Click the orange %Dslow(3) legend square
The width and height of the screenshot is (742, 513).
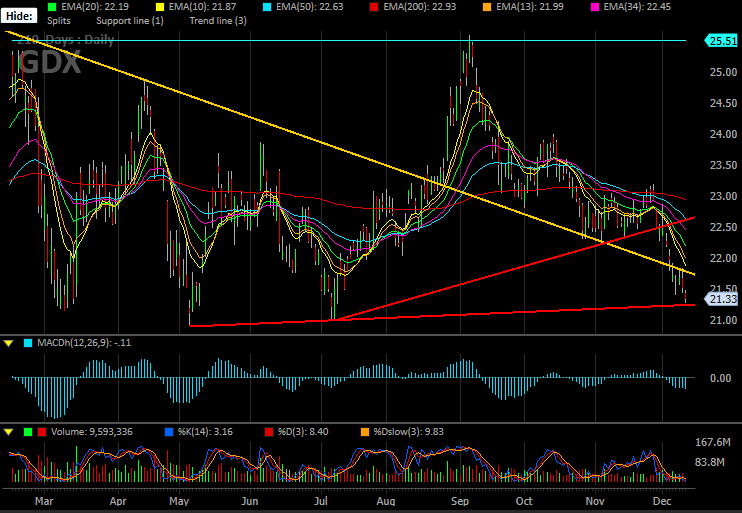[365, 432]
